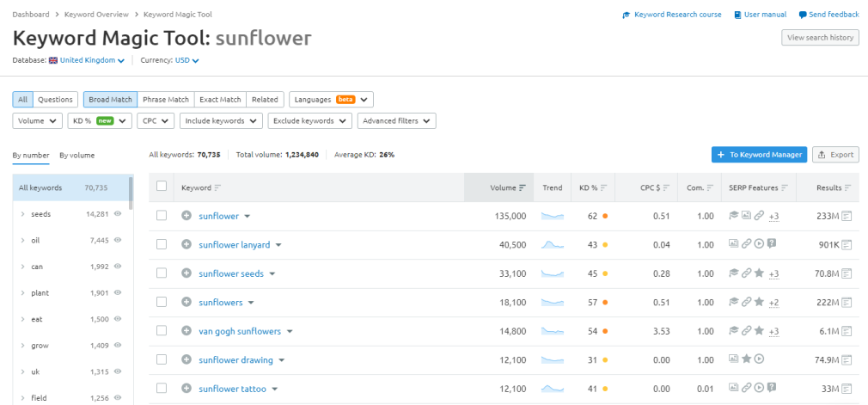Open van gogh sunflowers keyword link
This screenshot has height=405, width=868.
point(240,331)
